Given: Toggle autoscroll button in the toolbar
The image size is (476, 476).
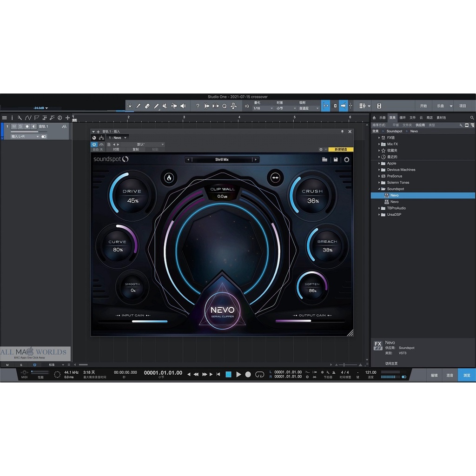Looking at the screenshot, I should coord(343,106).
